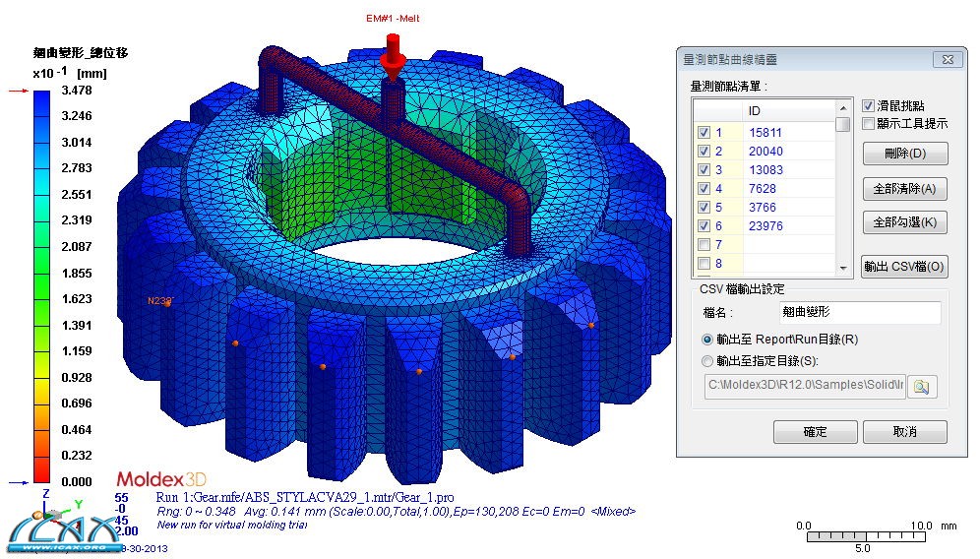Click the 輸出 CSV檔(O) button
This screenshot has height=559, width=980.
coord(904,267)
